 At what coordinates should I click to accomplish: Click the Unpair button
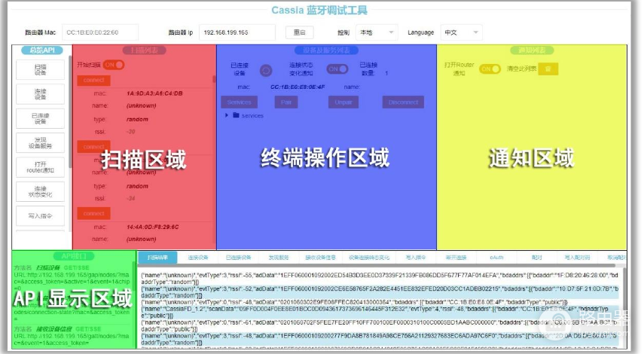[x=343, y=102]
